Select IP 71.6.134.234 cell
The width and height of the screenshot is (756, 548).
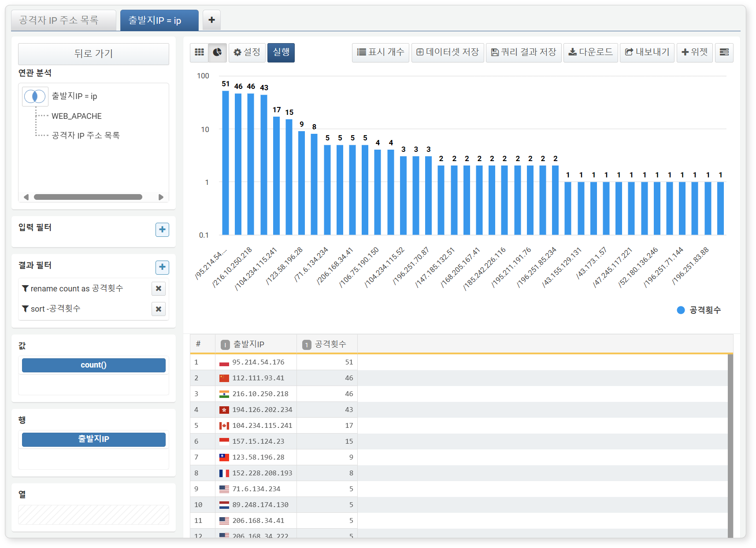[x=256, y=489]
